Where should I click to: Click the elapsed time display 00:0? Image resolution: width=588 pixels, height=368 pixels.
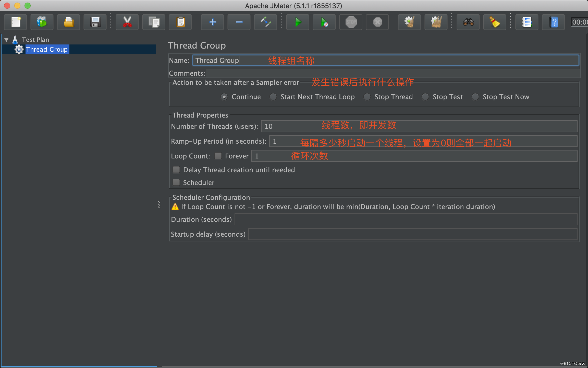[580, 22]
